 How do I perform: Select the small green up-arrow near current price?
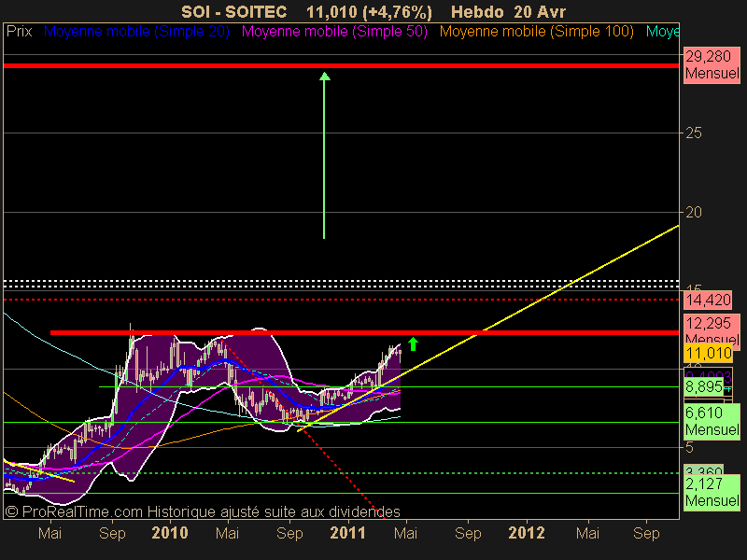[x=413, y=343]
